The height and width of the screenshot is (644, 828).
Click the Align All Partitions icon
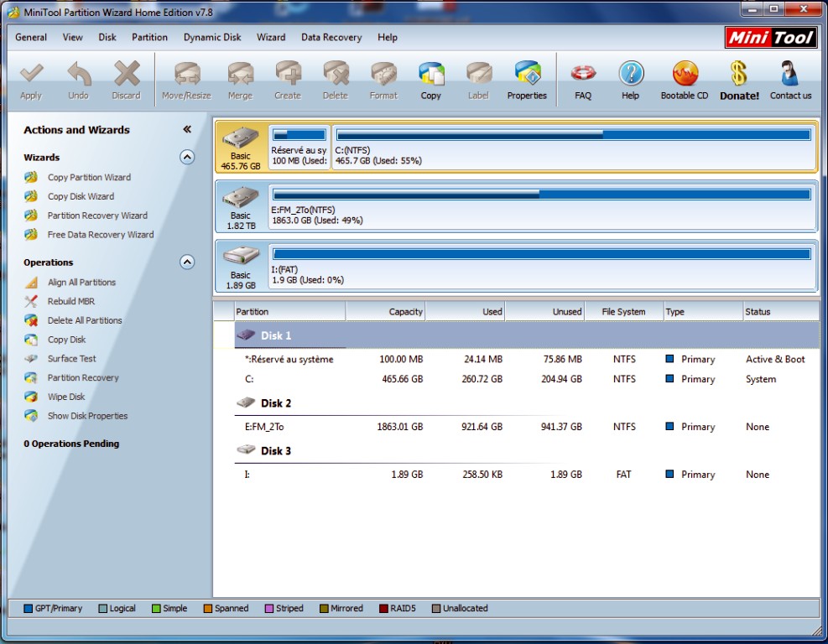(31, 283)
